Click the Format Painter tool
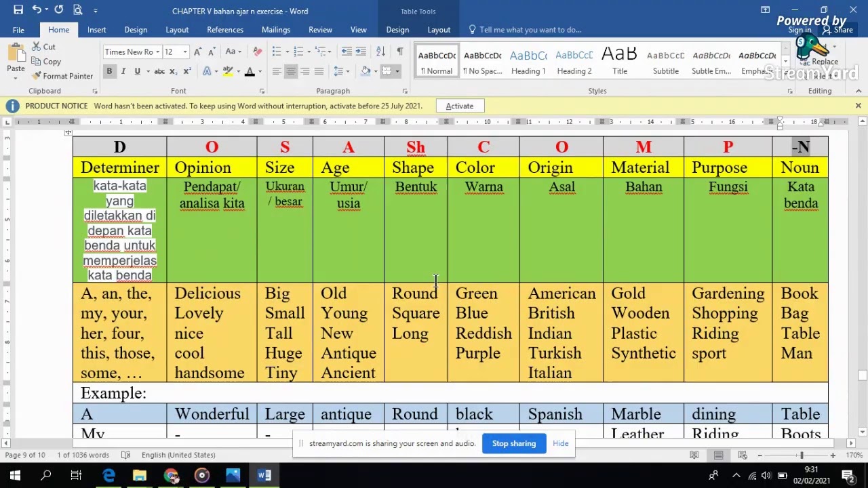The width and height of the screenshot is (868, 488). click(62, 76)
